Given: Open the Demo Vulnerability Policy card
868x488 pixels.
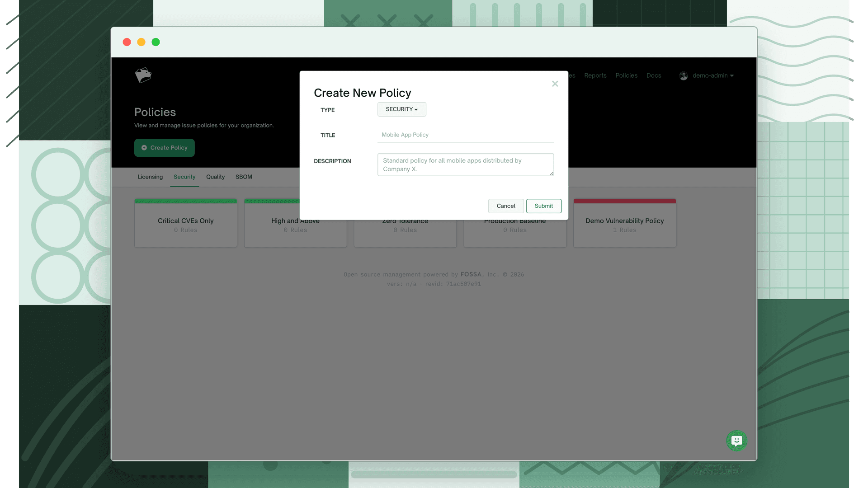Looking at the screenshot, I should click(x=624, y=223).
